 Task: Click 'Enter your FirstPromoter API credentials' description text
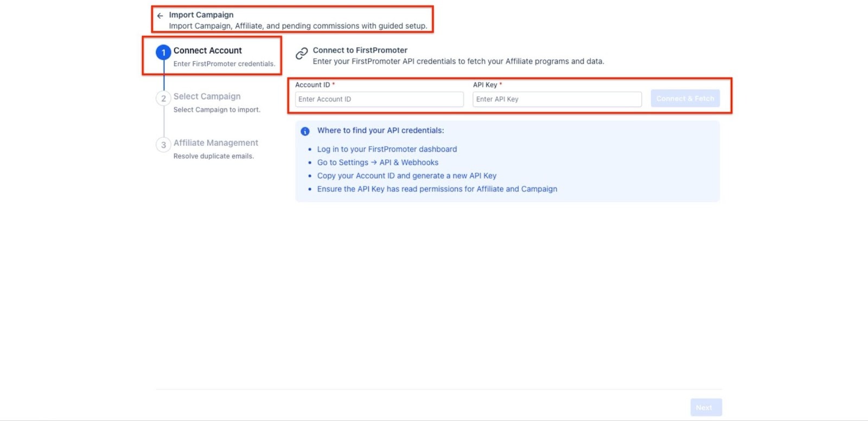click(x=458, y=61)
